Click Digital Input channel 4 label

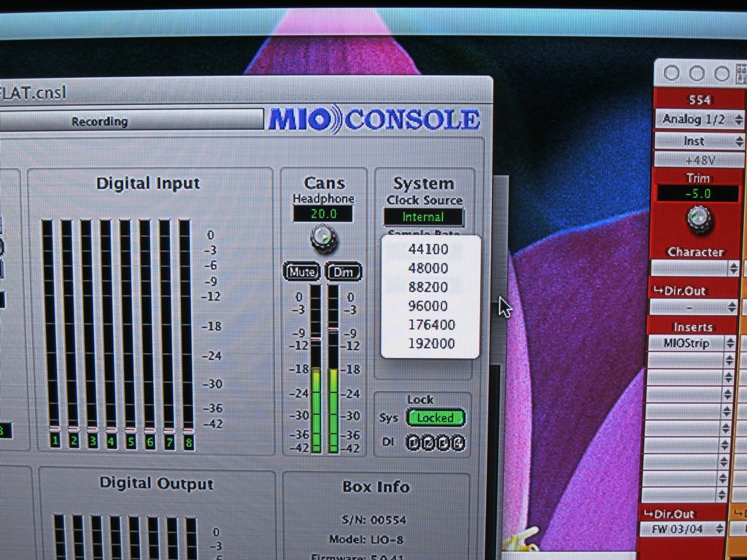pos(112,442)
